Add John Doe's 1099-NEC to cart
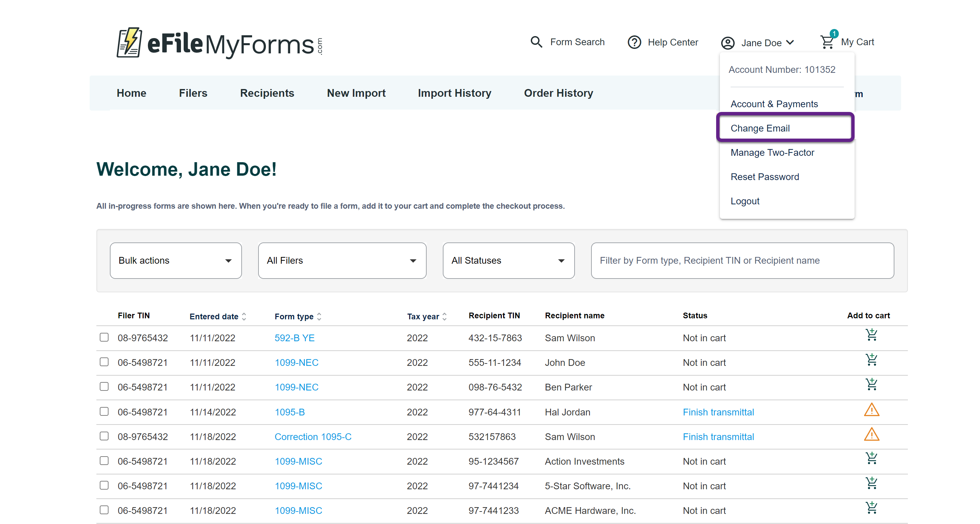Image resolution: width=980 pixels, height=524 pixels. [x=871, y=359]
